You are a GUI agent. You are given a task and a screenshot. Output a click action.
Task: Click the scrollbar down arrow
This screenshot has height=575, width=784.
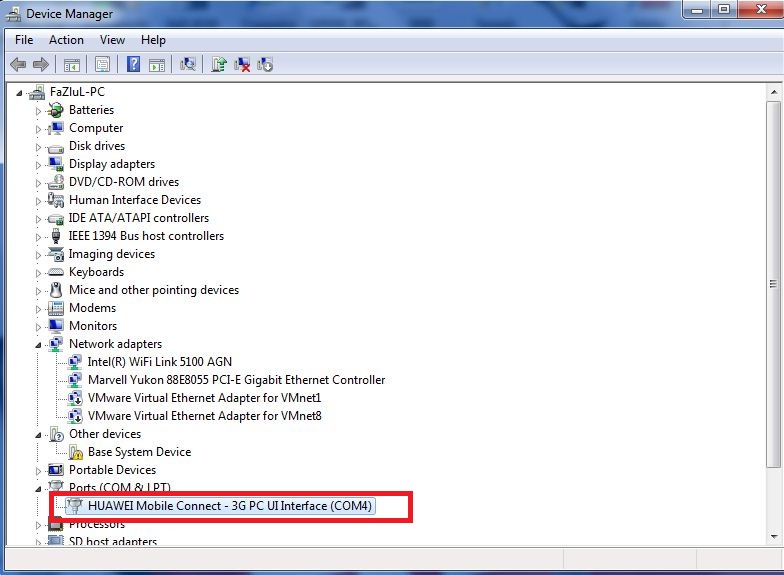tap(774, 536)
